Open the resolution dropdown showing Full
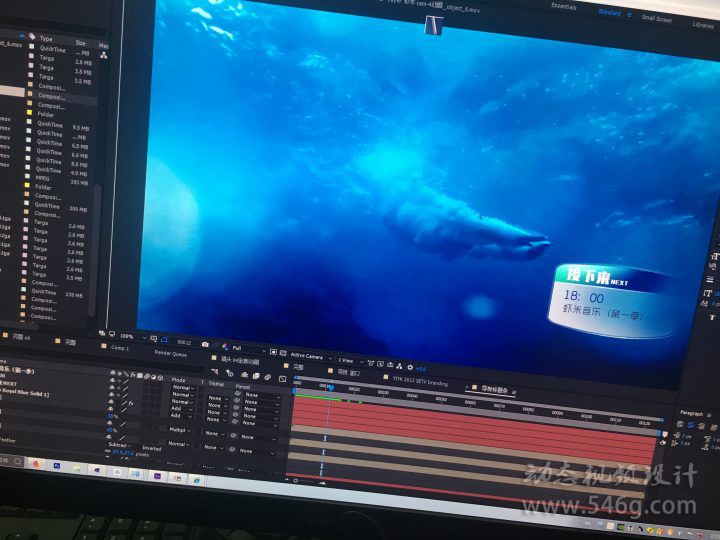Viewport: 720px width, 540px height. pyautogui.click(x=248, y=349)
